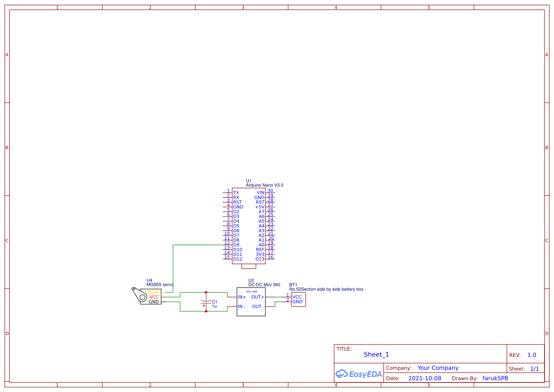Screen dimensions: 554x392
Task: Click the capacitor C1 symbol
Action: tap(206, 301)
